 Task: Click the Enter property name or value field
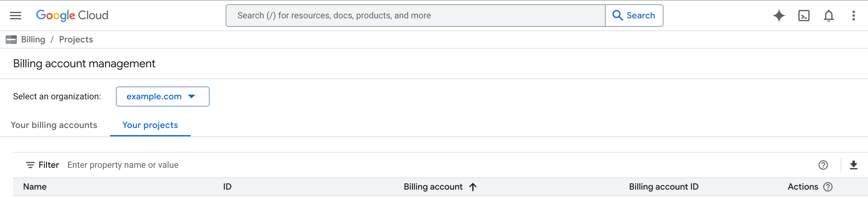click(123, 165)
